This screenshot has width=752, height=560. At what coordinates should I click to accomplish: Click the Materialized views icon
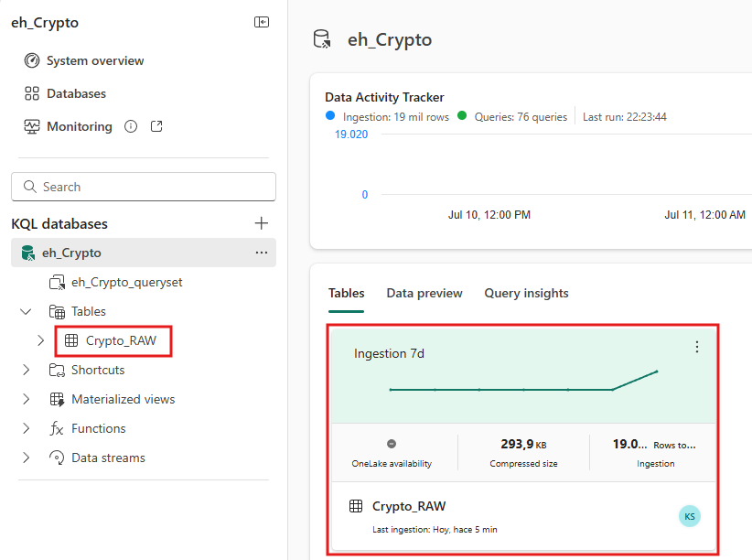[x=57, y=399]
